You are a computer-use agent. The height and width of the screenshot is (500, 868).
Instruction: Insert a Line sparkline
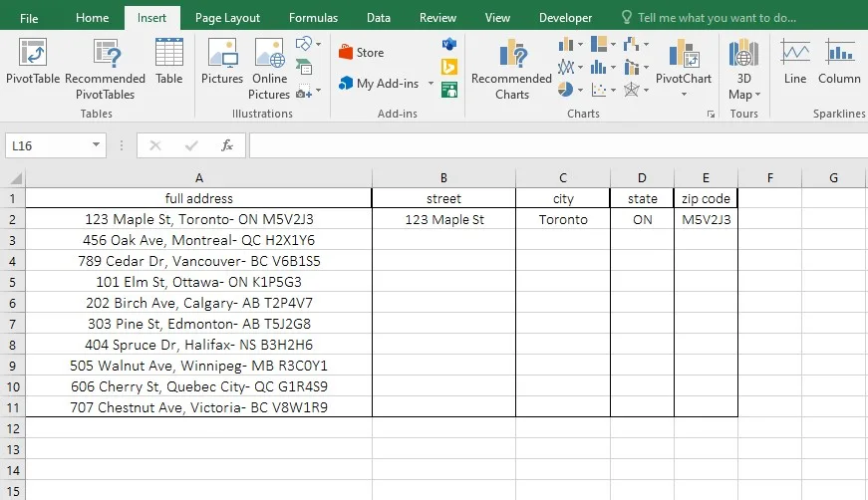pos(795,62)
